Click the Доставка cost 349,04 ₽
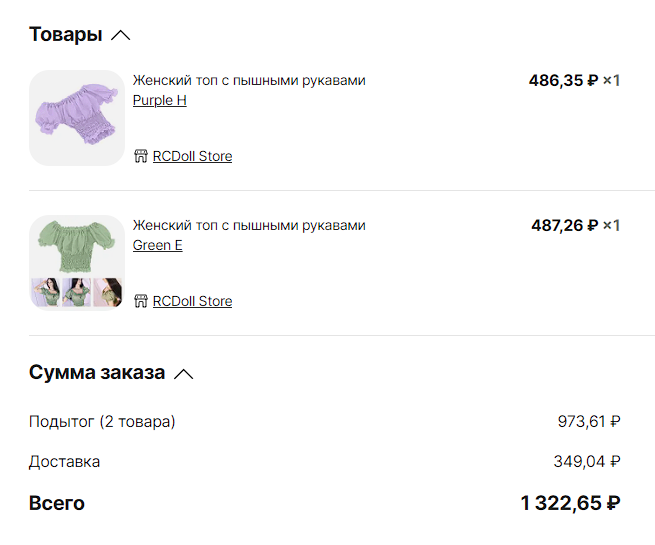 click(x=587, y=462)
